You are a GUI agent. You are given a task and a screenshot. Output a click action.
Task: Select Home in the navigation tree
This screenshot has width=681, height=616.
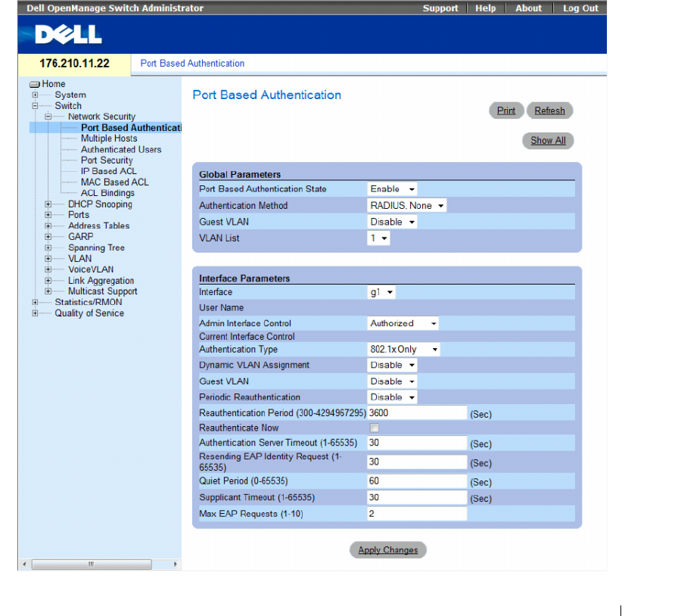[54, 84]
